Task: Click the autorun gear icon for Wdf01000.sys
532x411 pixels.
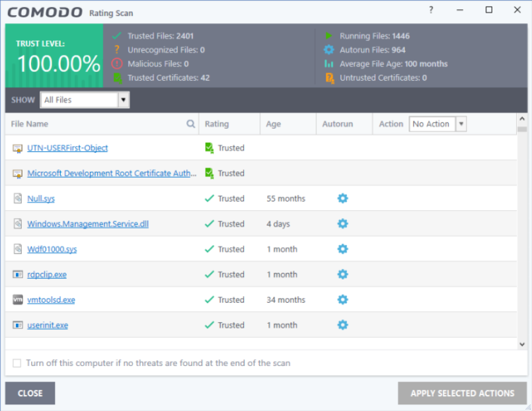Action: (x=343, y=249)
